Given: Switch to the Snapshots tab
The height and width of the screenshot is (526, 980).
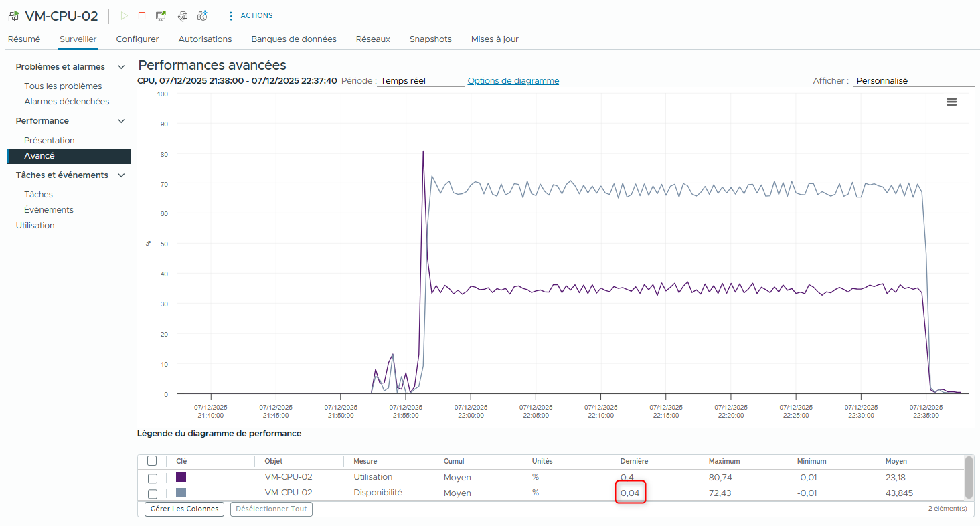Looking at the screenshot, I should pos(430,39).
